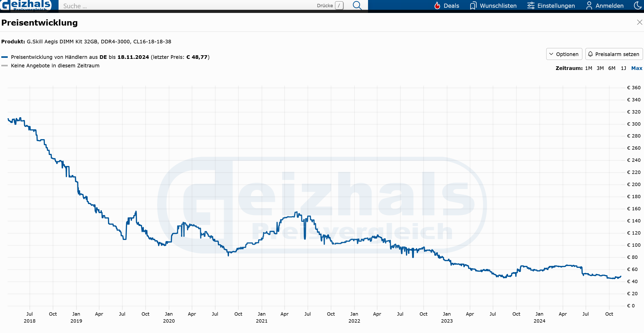Switch the chart to the 1J period
644x333 pixels.
(x=623, y=68)
